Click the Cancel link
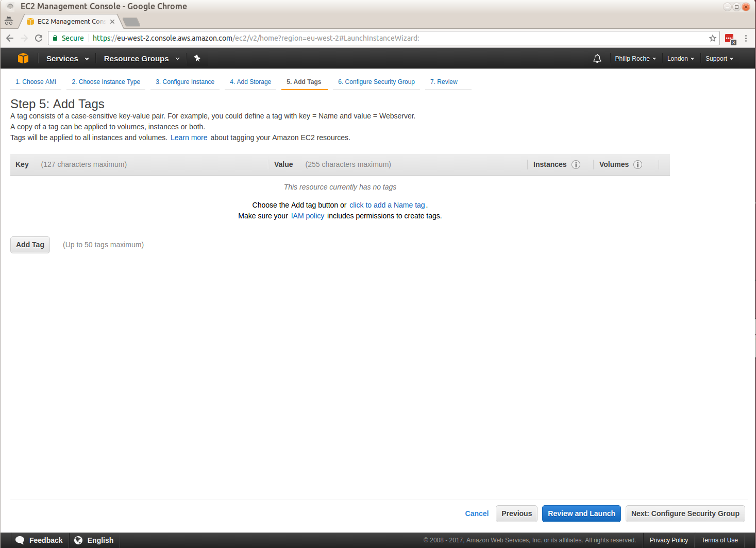Viewport: 756px width, 548px height. (477, 513)
